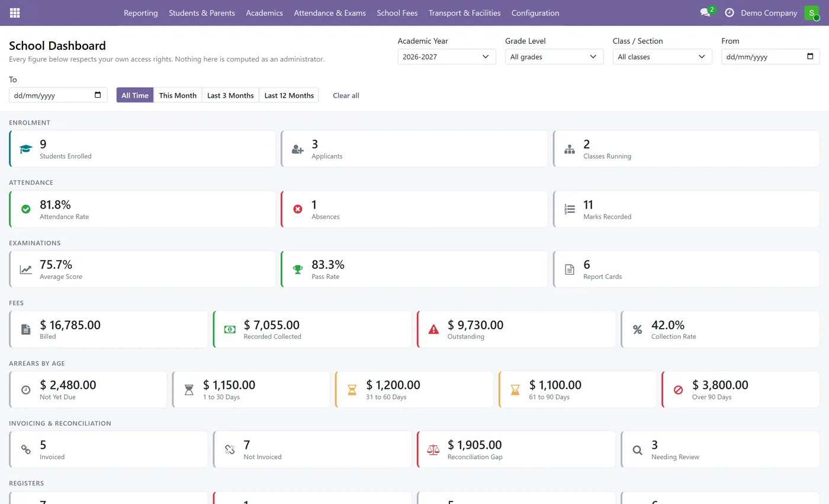Image resolution: width=829 pixels, height=504 pixels.
Task: Open the conversations chat bubble icon
Action: pyautogui.click(x=705, y=13)
